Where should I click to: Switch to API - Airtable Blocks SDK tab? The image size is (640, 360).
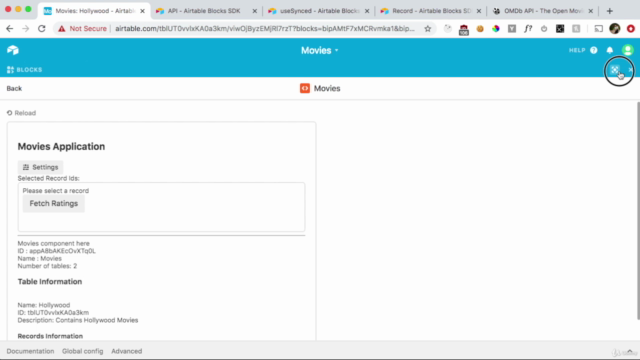point(206,11)
